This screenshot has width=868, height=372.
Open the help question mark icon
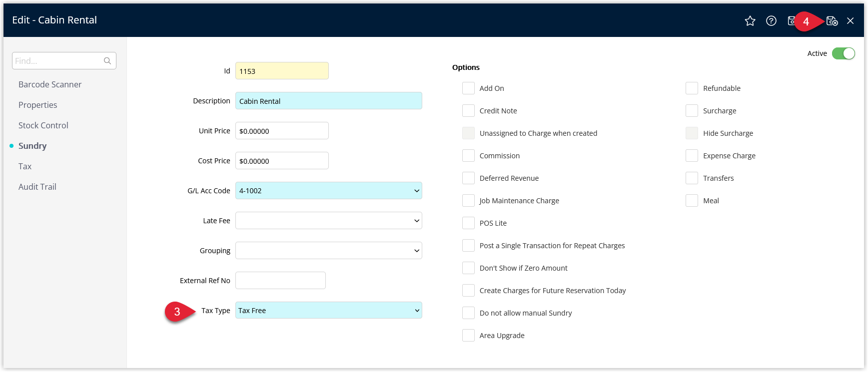[771, 21]
